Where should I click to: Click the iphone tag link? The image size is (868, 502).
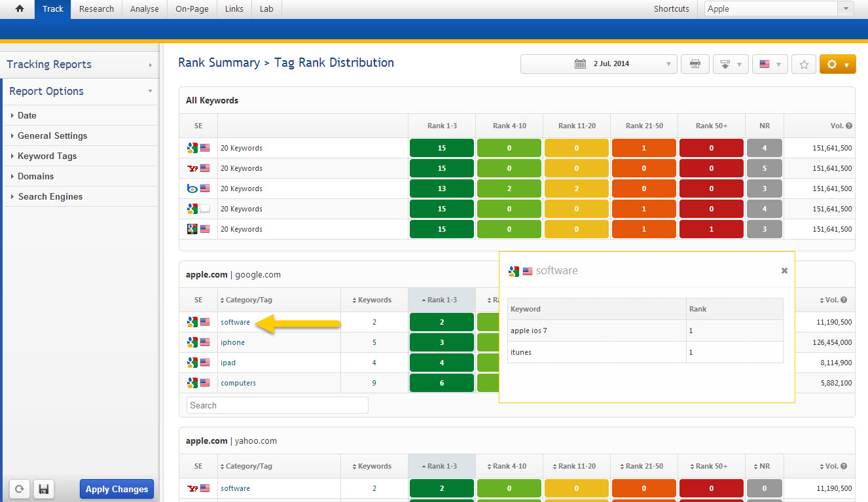[232, 342]
